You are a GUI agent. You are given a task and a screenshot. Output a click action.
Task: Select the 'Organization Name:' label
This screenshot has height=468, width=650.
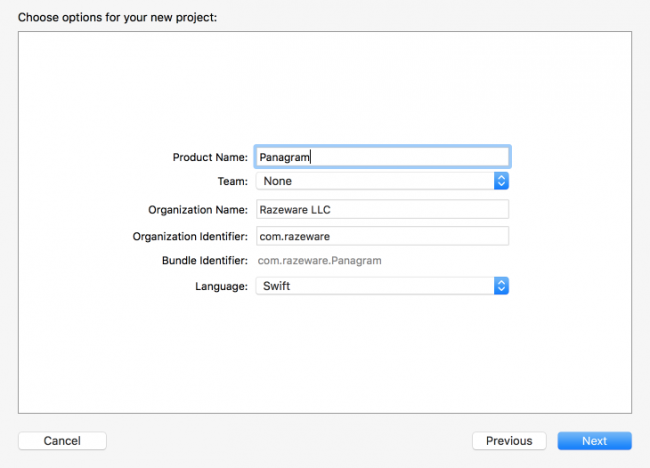(197, 209)
